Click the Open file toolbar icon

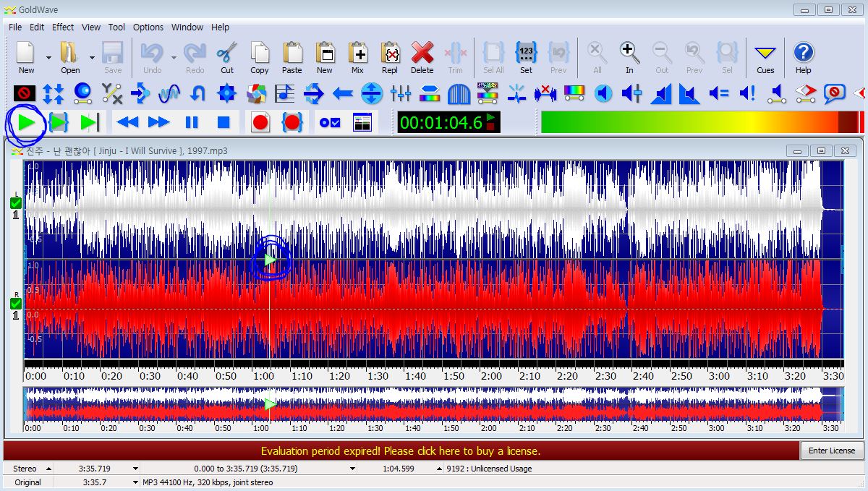click(70, 58)
